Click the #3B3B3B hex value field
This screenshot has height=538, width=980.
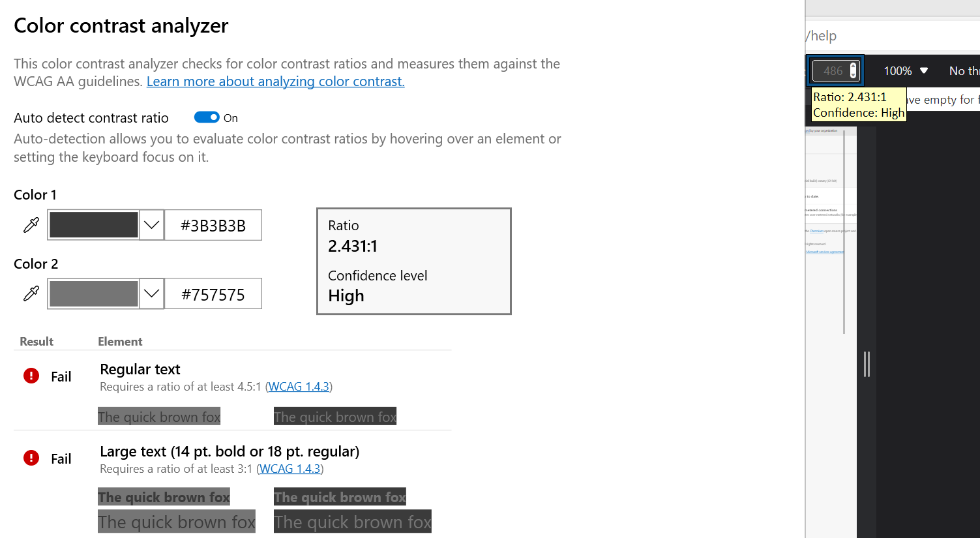(213, 224)
